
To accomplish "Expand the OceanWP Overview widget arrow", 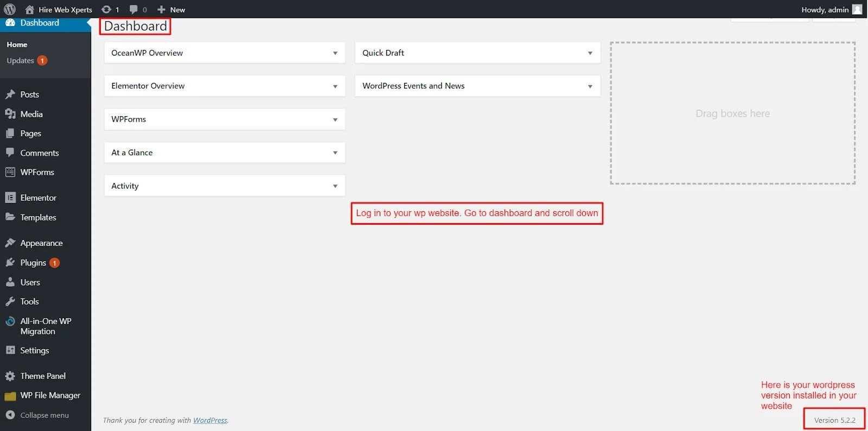I will pyautogui.click(x=335, y=53).
